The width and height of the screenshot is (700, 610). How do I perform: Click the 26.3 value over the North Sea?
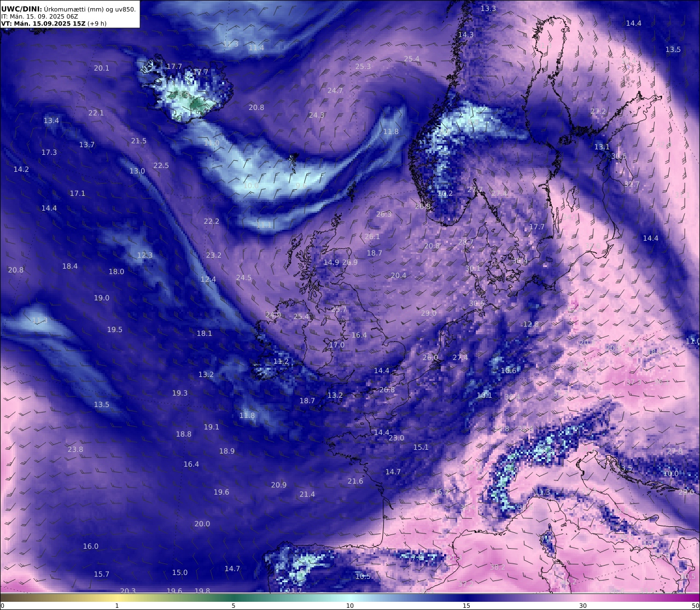[x=384, y=214]
